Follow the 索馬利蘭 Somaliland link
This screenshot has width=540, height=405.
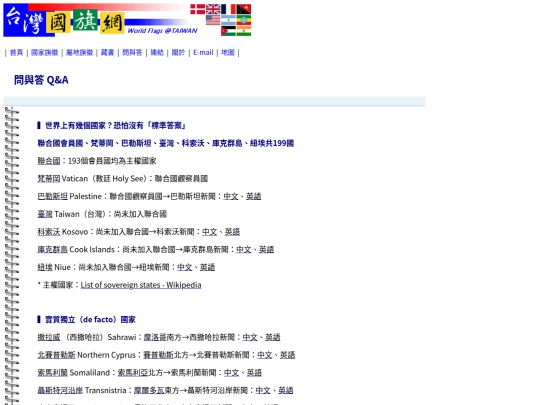click(x=53, y=373)
